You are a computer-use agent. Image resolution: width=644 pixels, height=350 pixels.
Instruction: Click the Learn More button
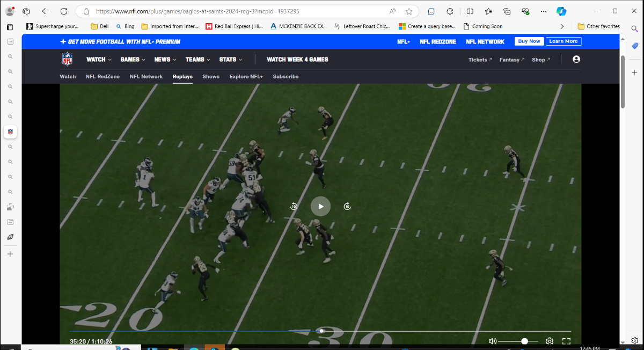pyautogui.click(x=563, y=41)
